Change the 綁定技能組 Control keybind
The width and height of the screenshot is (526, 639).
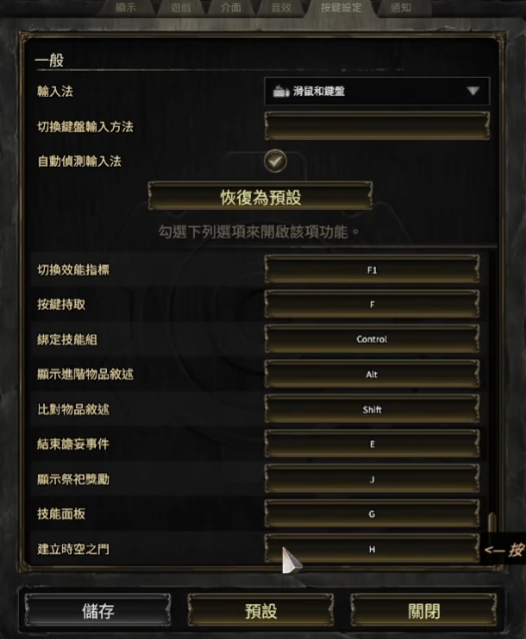pos(372,339)
